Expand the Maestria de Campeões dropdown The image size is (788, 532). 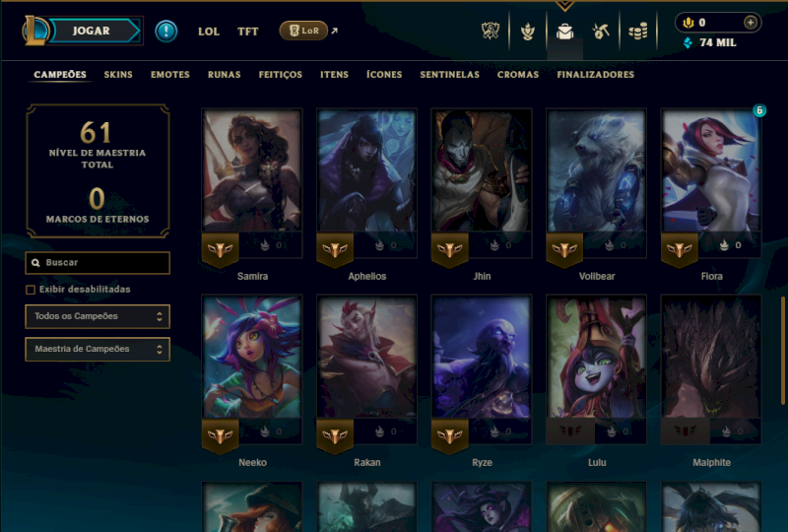98,349
